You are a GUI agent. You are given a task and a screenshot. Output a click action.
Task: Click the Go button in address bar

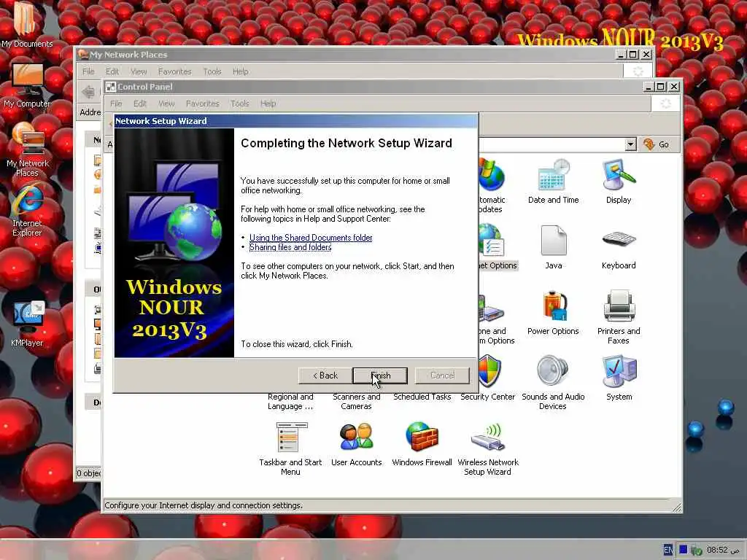(657, 144)
